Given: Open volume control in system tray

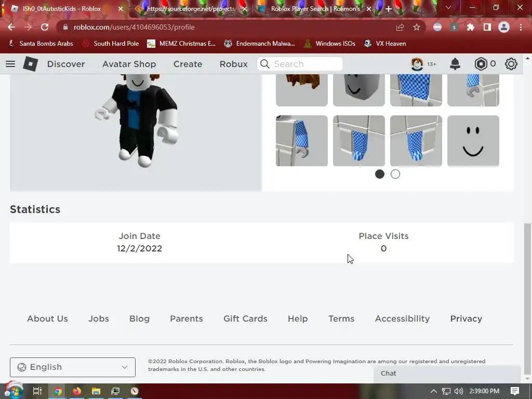Looking at the screenshot, I should (458, 391).
